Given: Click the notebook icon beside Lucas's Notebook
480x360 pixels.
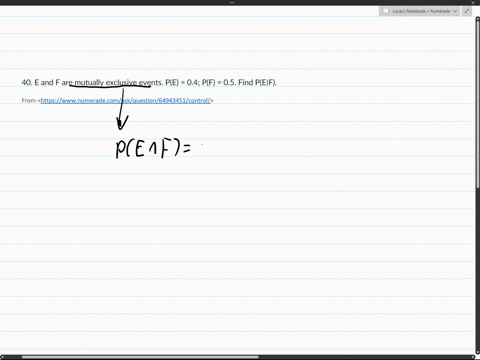Looking at the screenshot, I should [x=386, y=11].
